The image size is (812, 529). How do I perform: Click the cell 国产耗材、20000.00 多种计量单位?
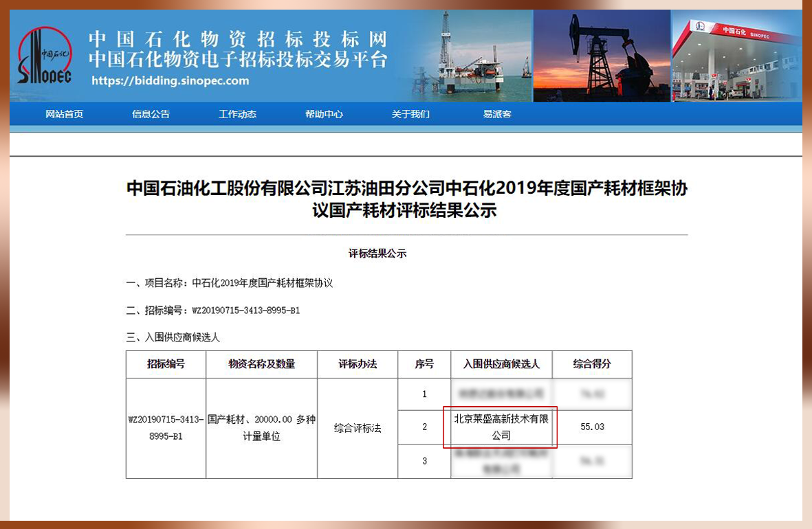[x=261, y=428]
